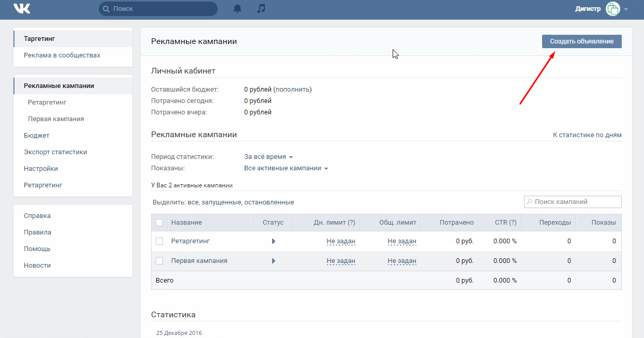
Task: Select Экспорт статистики in left menu
Action: (55, 152)
